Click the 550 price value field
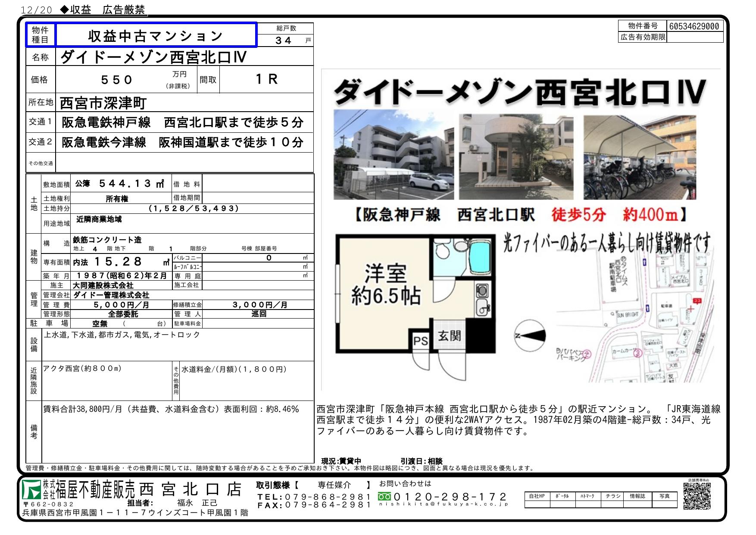The height and width of the screenshot is (535, 756). click(117, 80)
